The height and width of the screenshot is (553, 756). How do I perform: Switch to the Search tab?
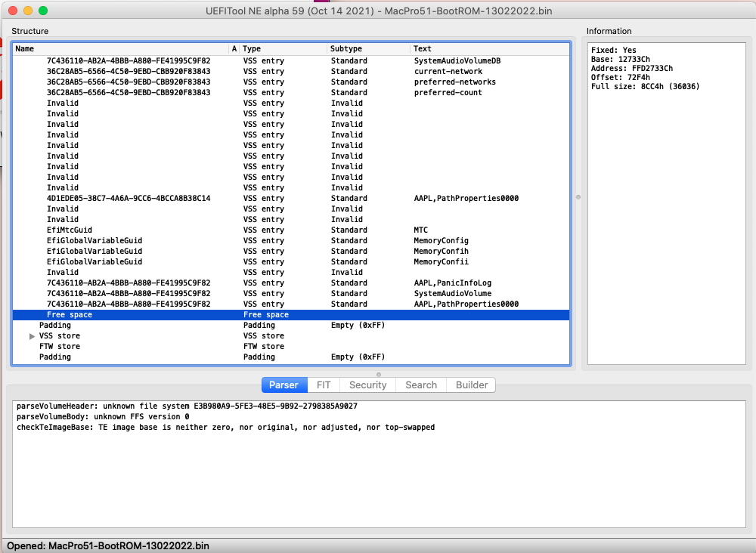[x=421, y=385]
